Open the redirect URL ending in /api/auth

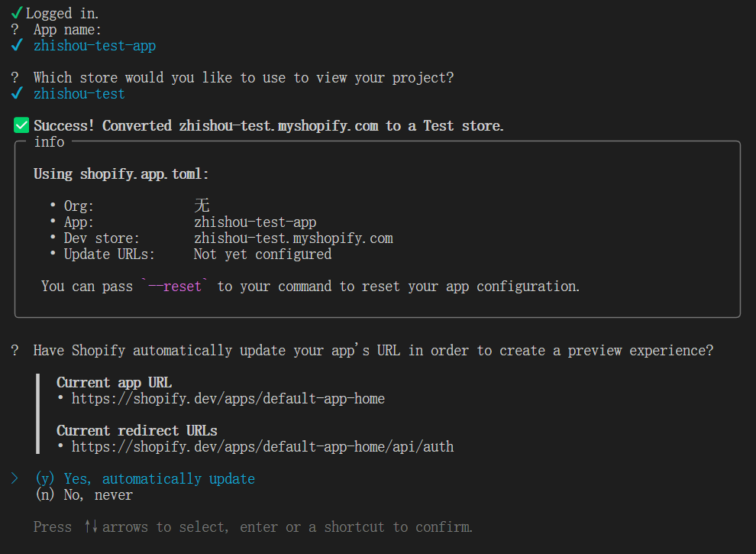coord(263,447)
